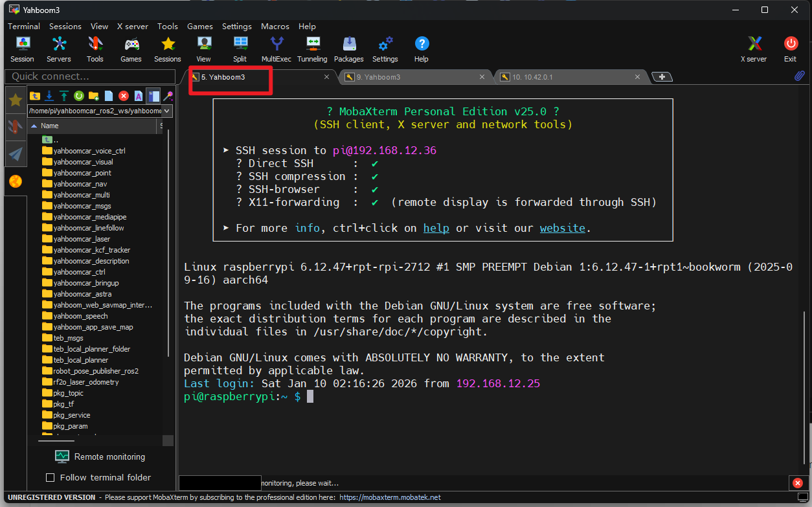Image resolution: width=812 pixels, height=507 pixels.
Task: Refresh the SFTP folder with the green icon
Action: click(79, 96)
